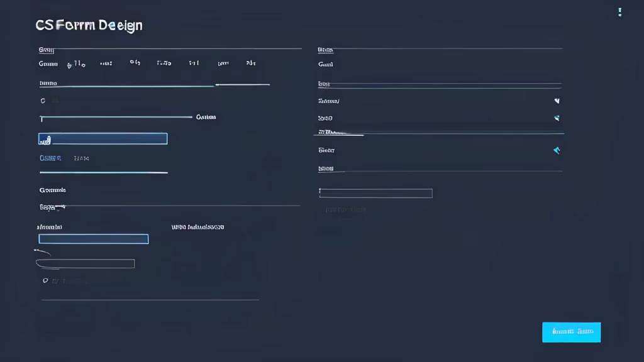Tick the checkbox below the outlined text box
This screenshot has height=362, width=644.
45,281
